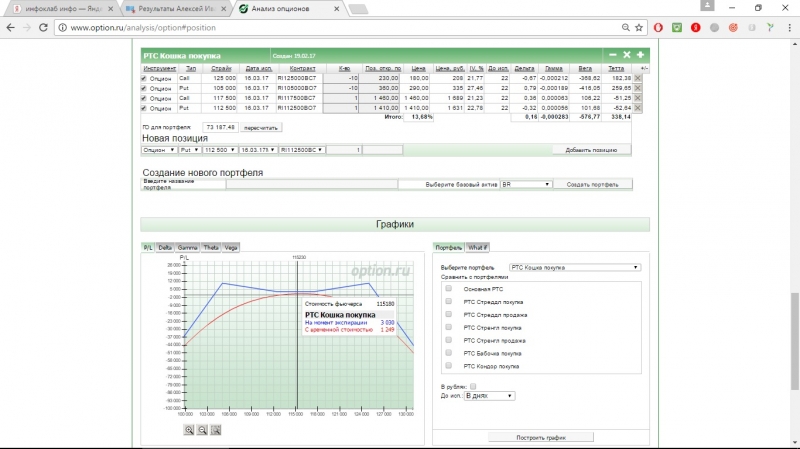Click the red circle extension icon
The height and width of the screenshot is (449, 800).
coord(695,28)
